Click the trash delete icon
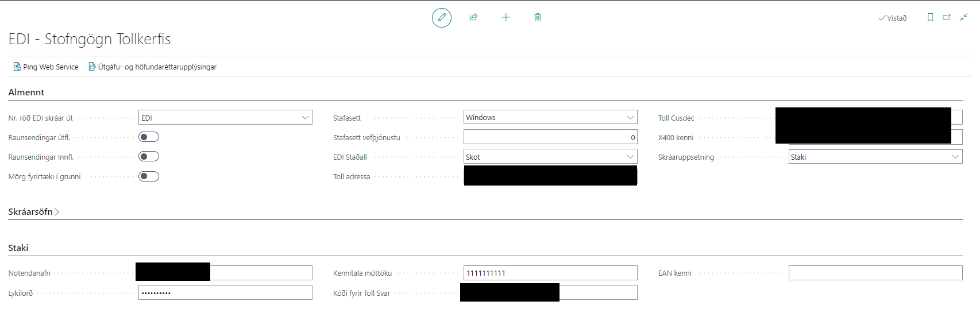Screen dimensions: 980x332 pos(538,18)
